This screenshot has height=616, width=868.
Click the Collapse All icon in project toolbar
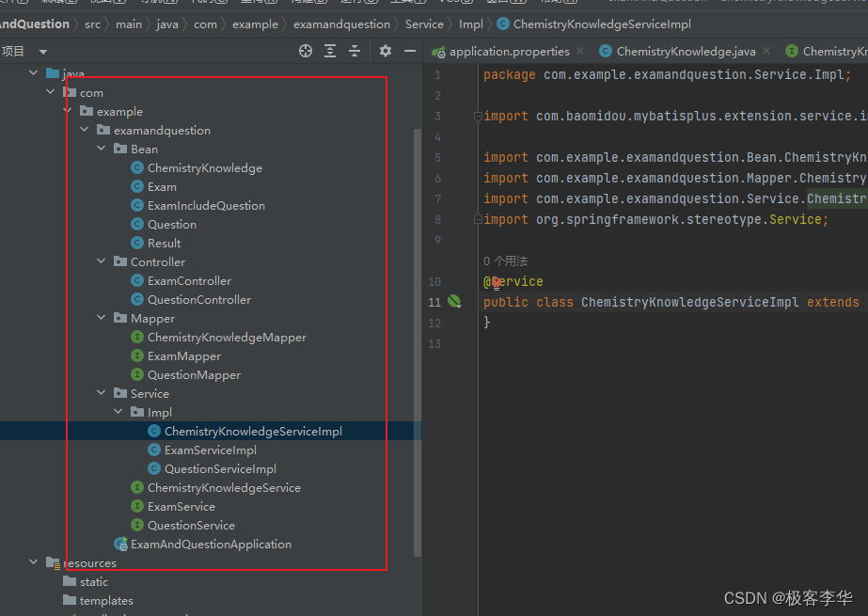[x=355, y=52]
